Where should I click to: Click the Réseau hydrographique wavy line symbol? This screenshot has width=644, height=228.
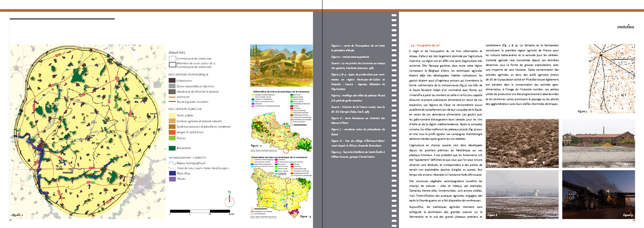pyautogui.click(x=172, y=163)
